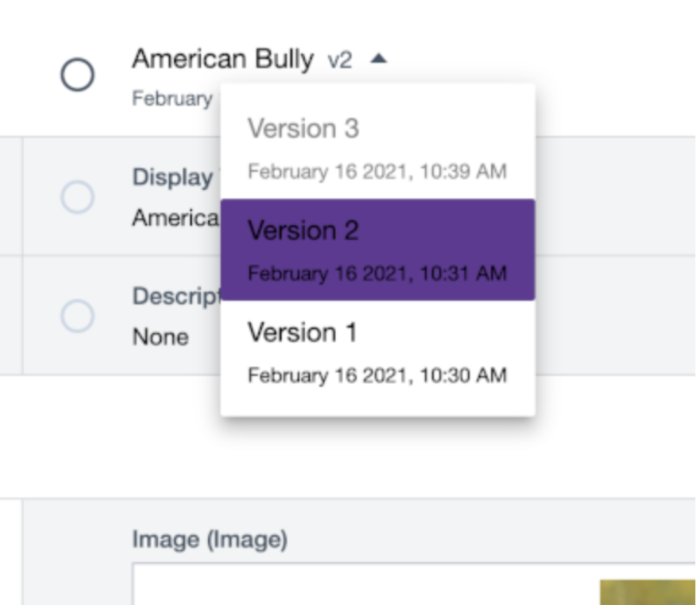Click the February 16 2021, 10:30 AM timestamp

point(378,375)
